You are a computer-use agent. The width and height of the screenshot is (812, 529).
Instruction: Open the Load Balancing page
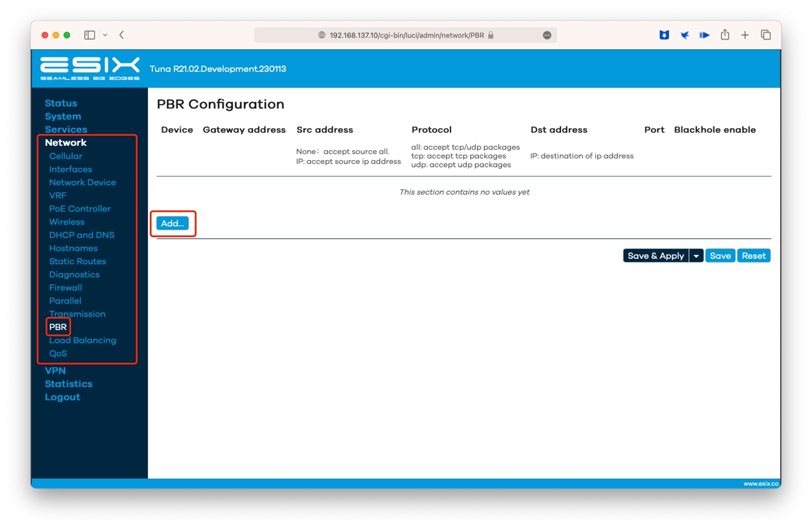[83, 340]
